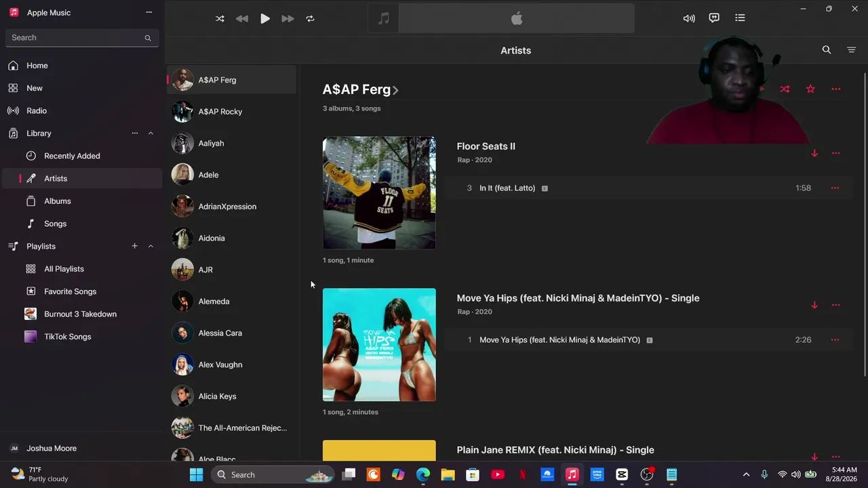This screenshot has height=488, width=868.
Task: Open the volume control speaker icon
Action: click(689, 18)
